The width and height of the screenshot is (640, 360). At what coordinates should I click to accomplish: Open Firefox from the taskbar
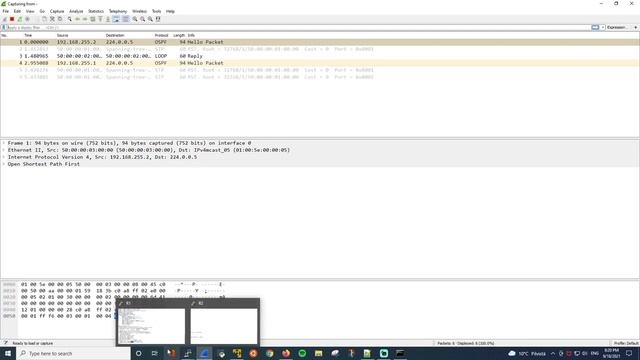(x=286, y=353)
